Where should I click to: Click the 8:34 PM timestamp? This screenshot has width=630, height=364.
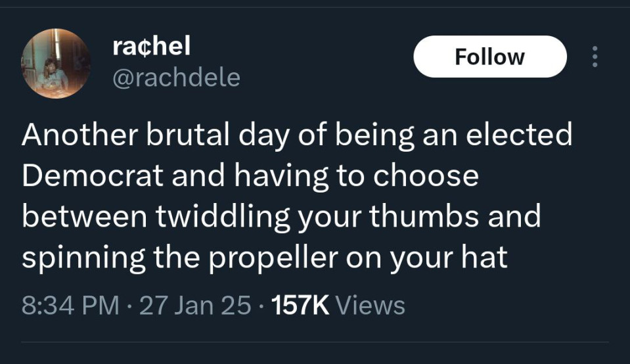point(70,305)
